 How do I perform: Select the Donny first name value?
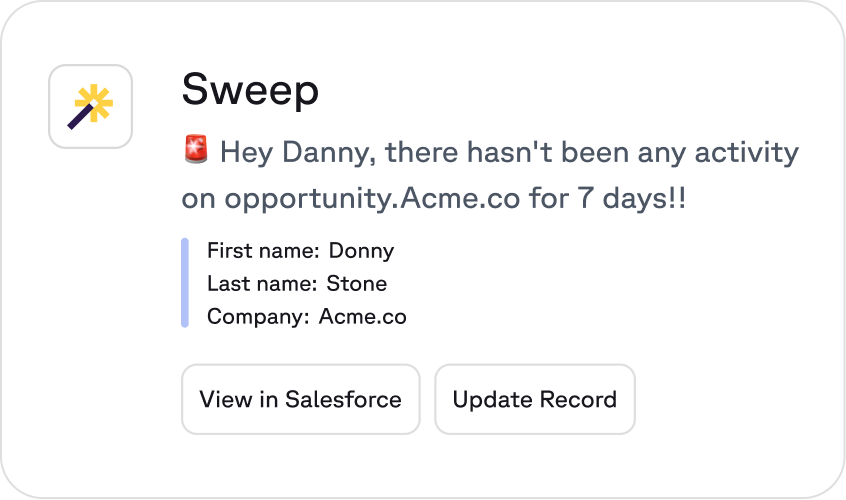pos(361,251)
